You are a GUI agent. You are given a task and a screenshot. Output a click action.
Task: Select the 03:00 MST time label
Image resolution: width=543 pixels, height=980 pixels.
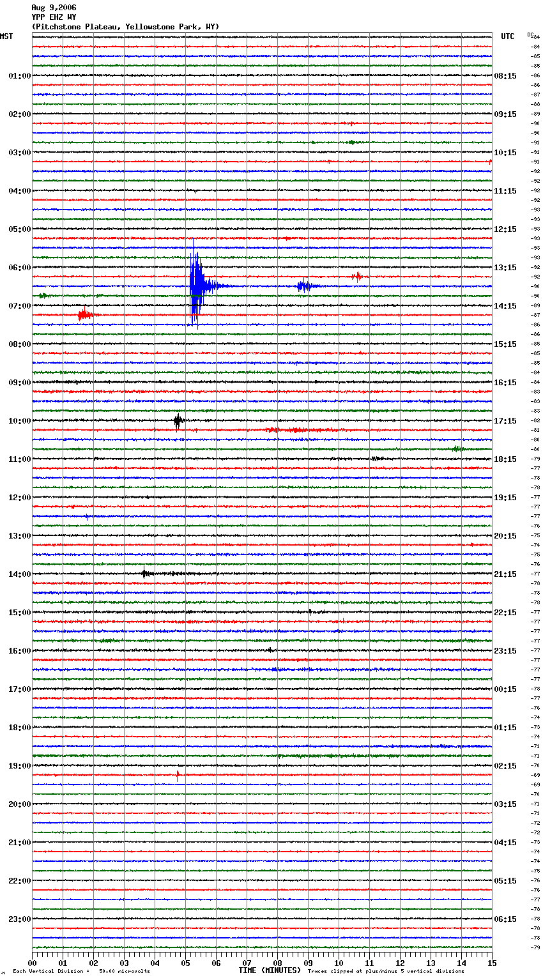click(x=20, y=153)
